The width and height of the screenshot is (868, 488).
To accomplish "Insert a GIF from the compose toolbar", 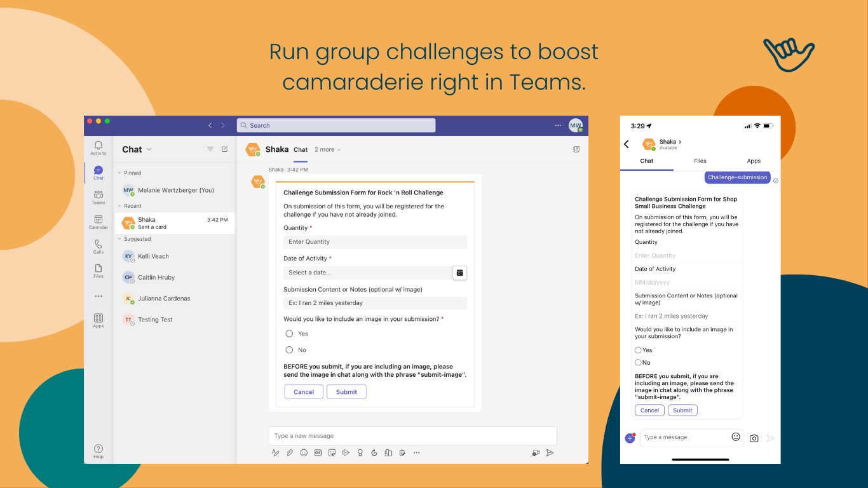I will click(x=317, y=452).
